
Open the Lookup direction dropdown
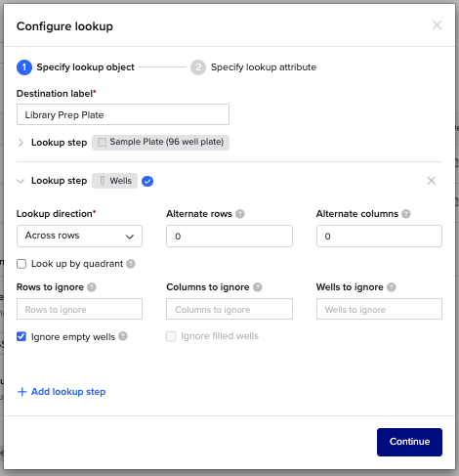[79, 236]
